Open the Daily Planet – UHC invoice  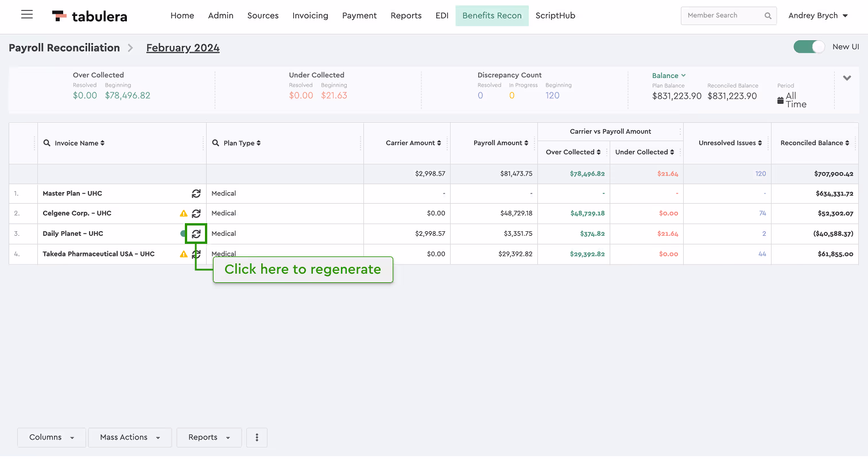pyautogui.click(x=73, y=234)
